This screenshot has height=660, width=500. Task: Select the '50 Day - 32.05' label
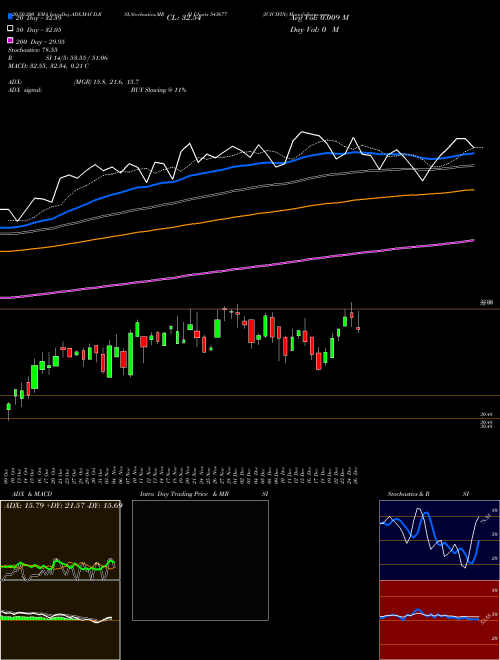point(38,30)
